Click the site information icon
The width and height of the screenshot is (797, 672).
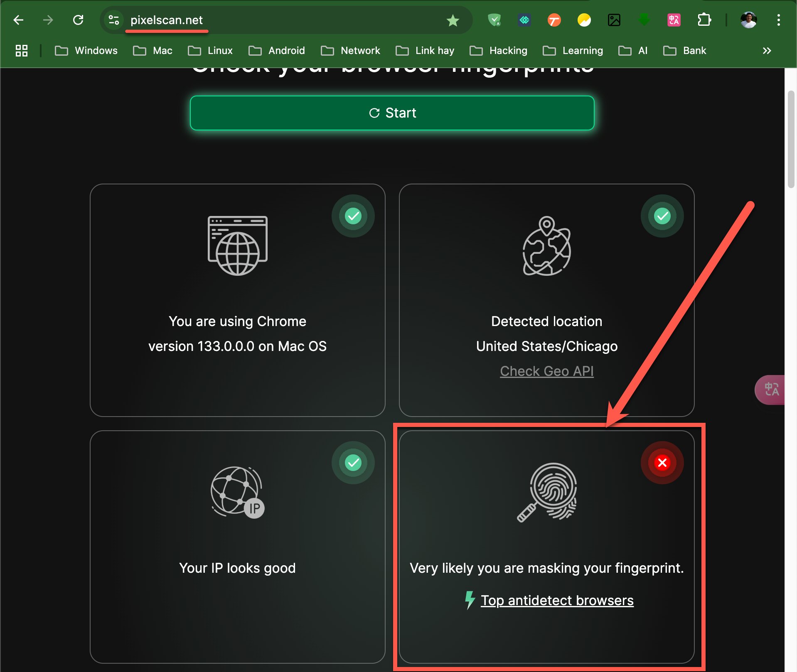pos(114,20)
